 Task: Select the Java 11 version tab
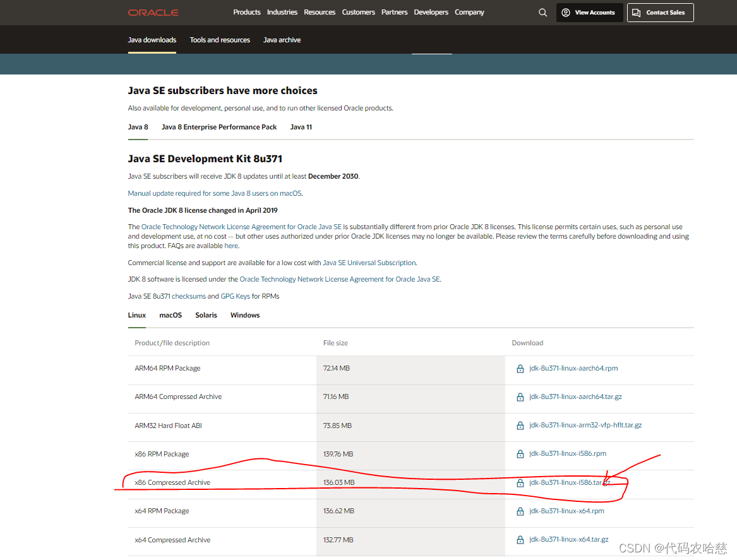coord(301,127)
